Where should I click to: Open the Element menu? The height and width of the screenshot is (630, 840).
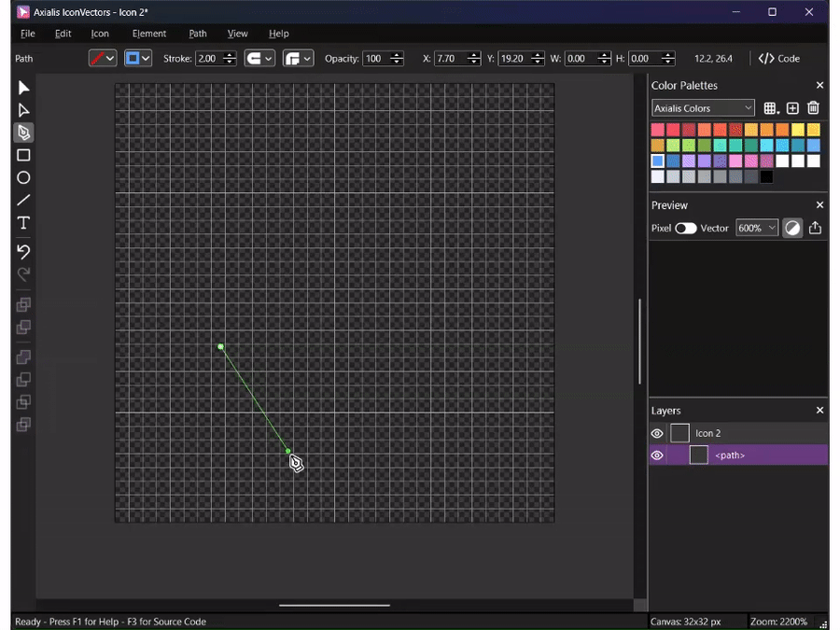pos(149,34)
